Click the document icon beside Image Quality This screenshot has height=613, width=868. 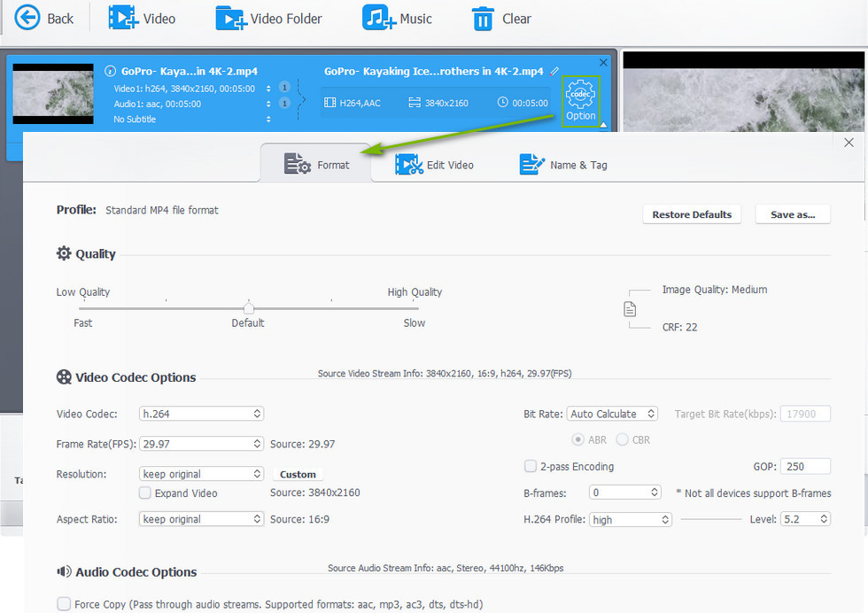(630, 309)
